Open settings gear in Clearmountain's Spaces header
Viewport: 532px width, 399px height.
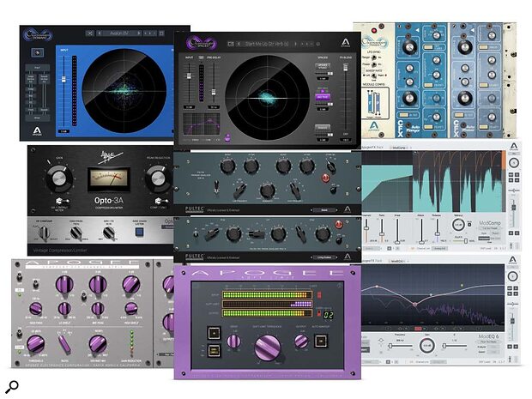coord(317,44)
